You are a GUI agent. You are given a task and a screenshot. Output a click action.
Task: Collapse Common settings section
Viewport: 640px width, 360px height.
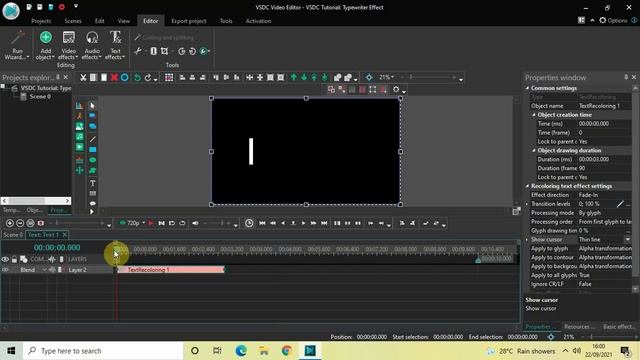click(x=527, y=88)
